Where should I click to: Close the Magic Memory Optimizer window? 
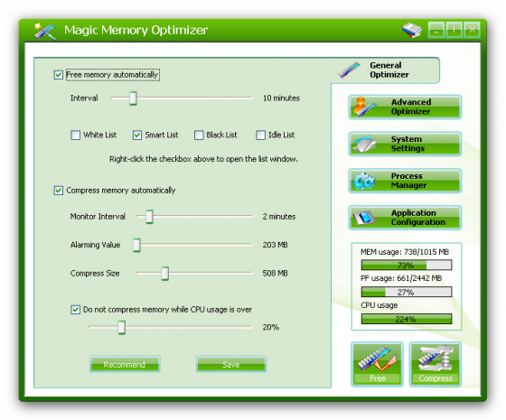pyautogui.click(x=472, y=30)
